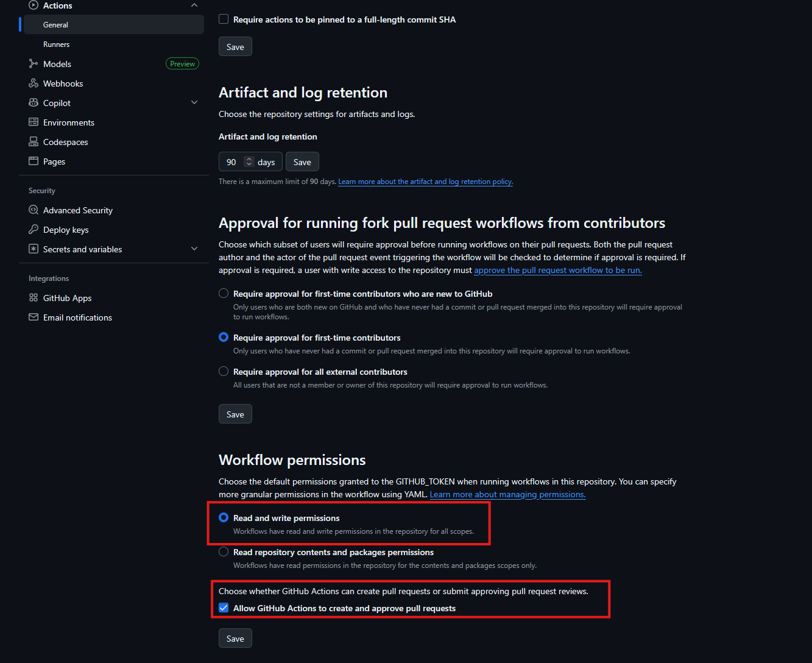Expand the Copilot settings section

(194, 102)
